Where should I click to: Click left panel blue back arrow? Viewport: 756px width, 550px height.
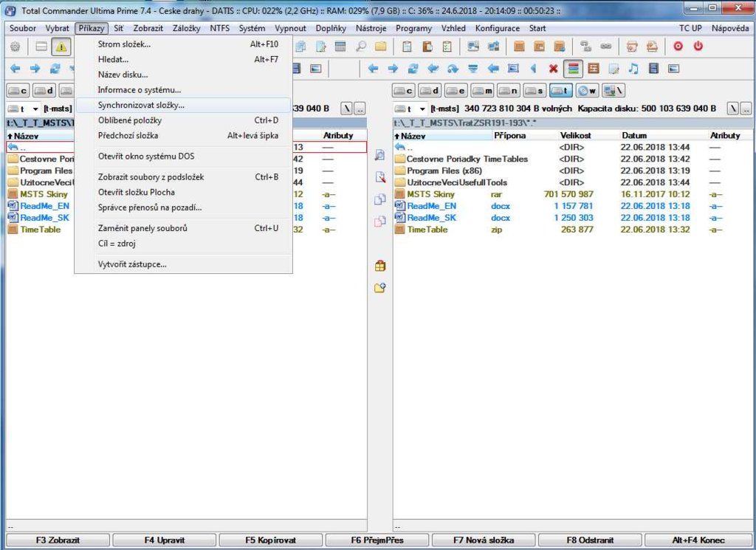(x=16, y=69)
